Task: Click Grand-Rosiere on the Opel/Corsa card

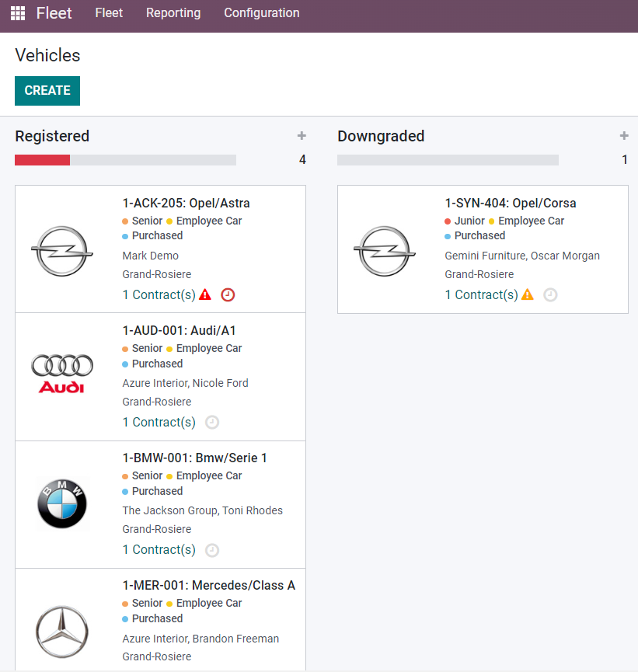Action: [x=479, y=274]
